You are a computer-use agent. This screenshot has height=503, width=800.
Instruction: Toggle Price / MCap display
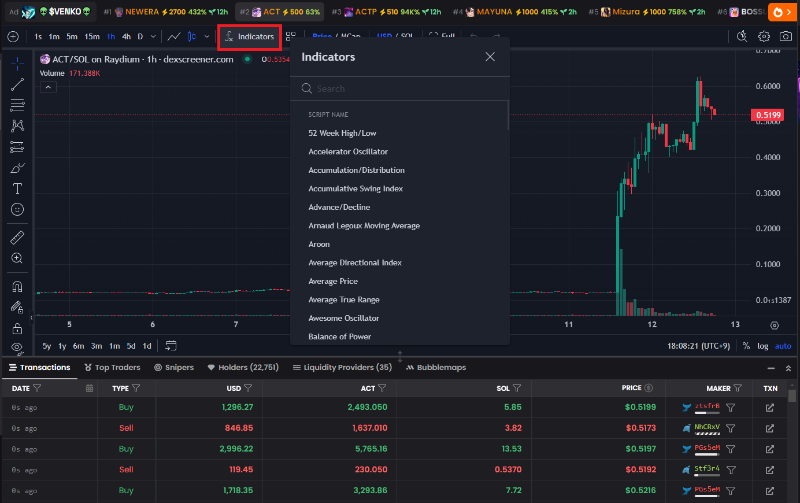click(336, 37)
